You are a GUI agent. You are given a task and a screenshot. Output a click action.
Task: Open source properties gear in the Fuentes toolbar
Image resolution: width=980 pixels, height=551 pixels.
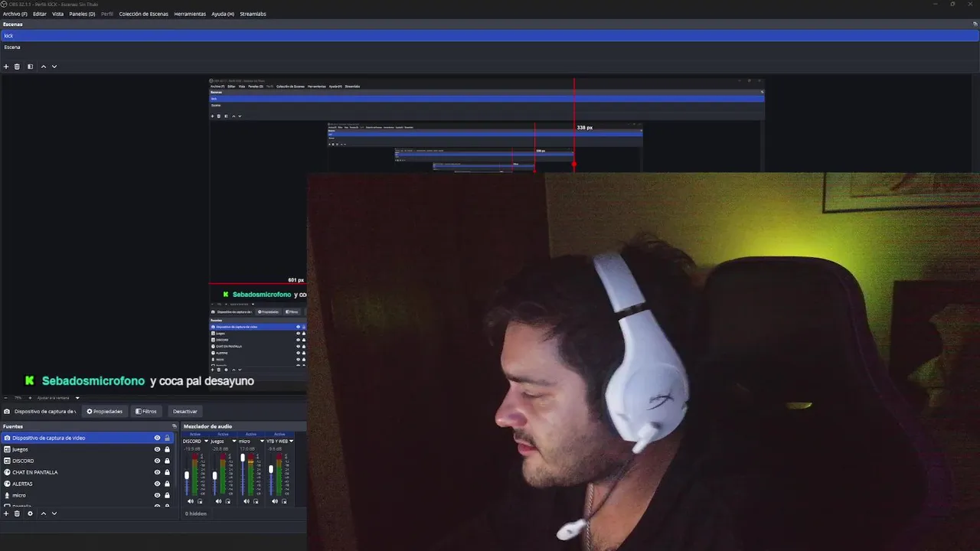click(30, 514)
